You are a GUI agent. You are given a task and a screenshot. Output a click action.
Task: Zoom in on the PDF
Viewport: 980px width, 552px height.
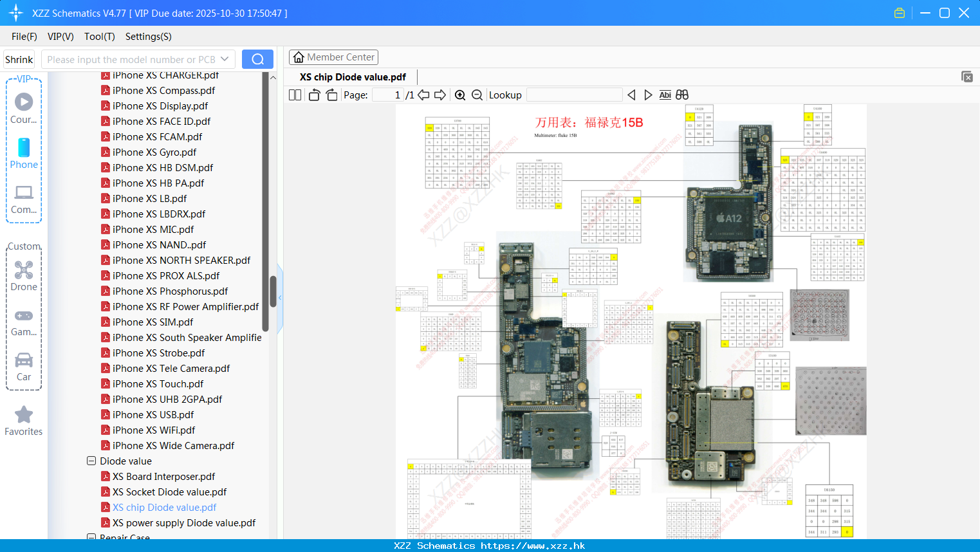[x=460, y=95]
